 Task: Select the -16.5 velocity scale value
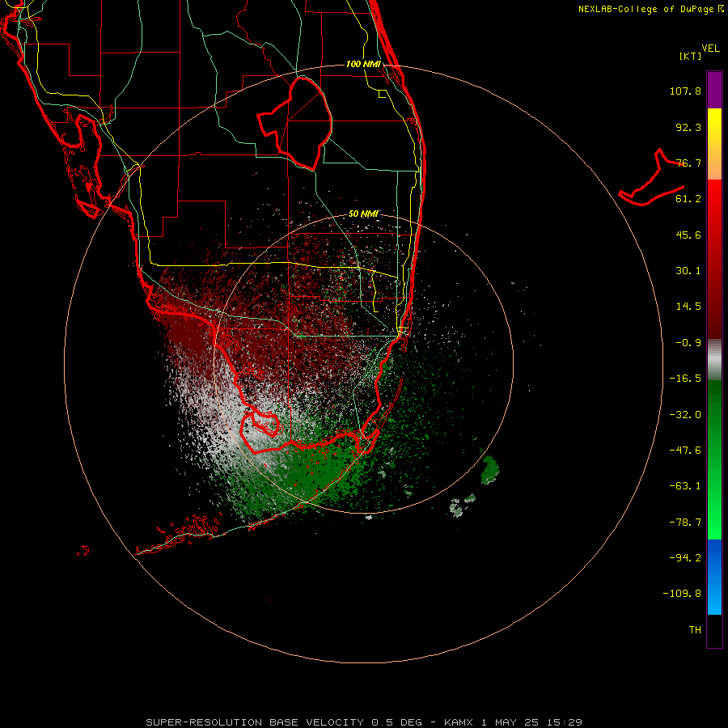pos(685,379)
